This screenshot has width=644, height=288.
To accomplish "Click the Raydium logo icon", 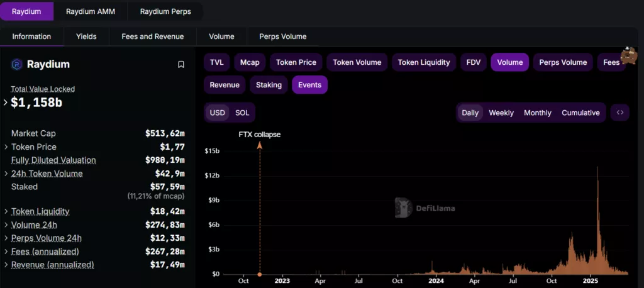I will click(17, 65).
